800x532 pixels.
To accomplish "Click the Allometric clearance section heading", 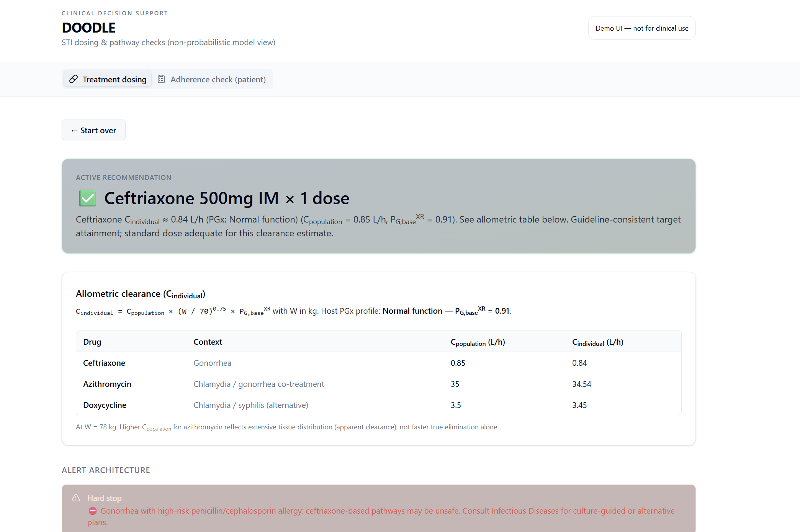I will 140,294.
